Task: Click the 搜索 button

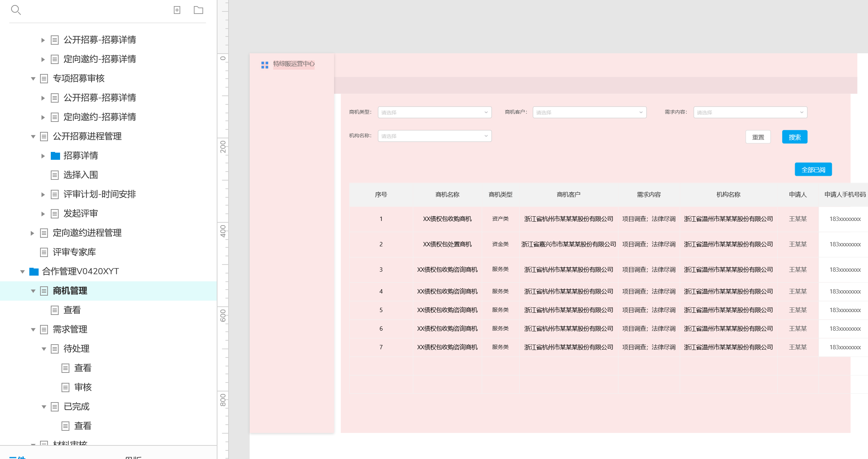Action: tap(795, 137)
